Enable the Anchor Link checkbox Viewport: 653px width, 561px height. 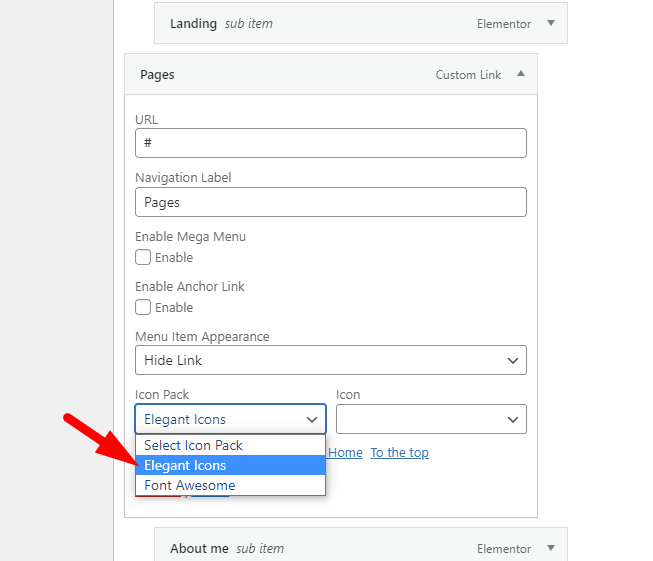click(x=143, y=307)
